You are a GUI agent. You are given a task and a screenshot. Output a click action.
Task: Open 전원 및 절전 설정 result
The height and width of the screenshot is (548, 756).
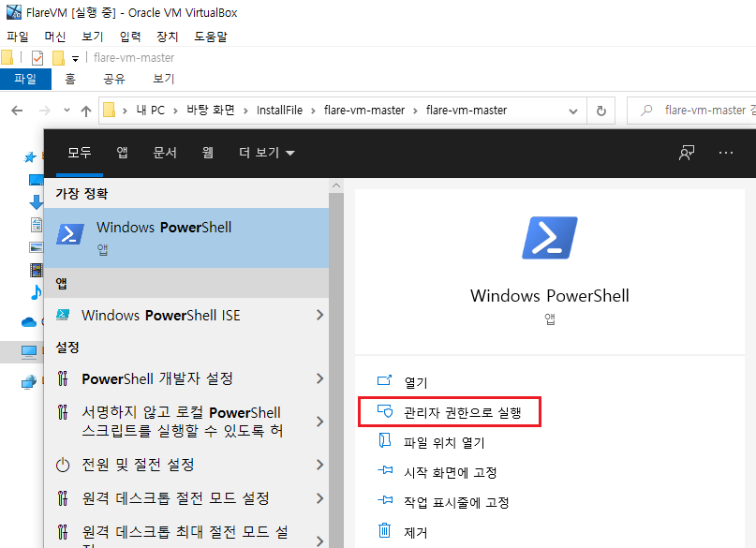tap(138, 465)
